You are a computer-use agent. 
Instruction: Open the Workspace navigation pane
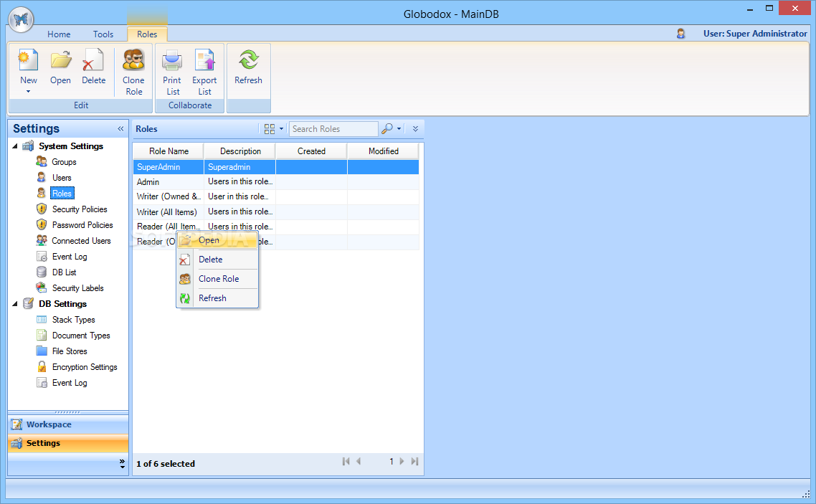click(68, 424)
